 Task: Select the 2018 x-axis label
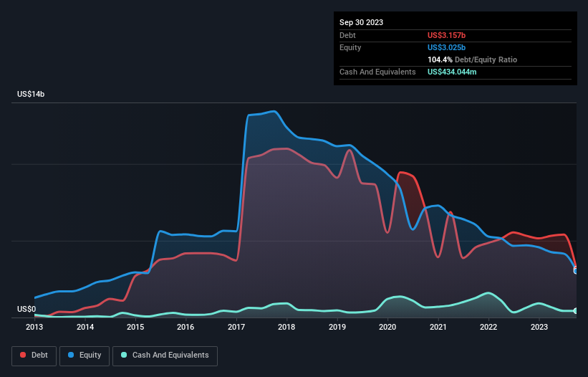coord(286,327)
